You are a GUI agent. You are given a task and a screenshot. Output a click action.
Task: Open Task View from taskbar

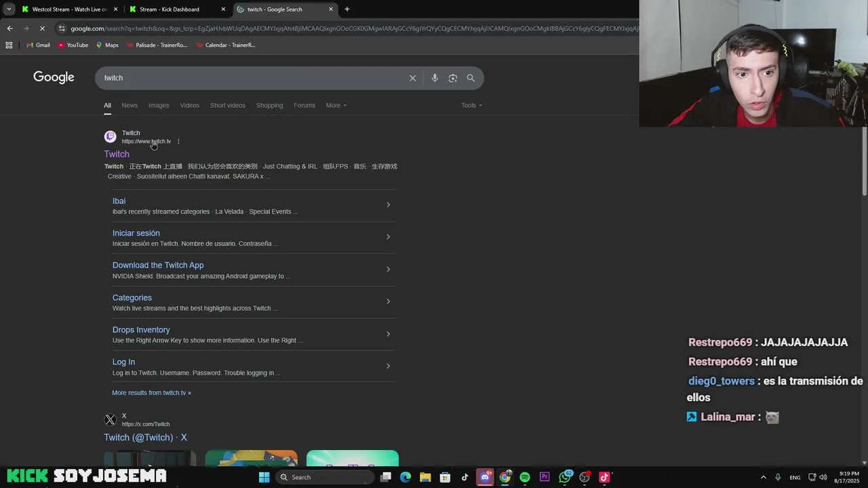pyautogui.click(x=386, y=477)
